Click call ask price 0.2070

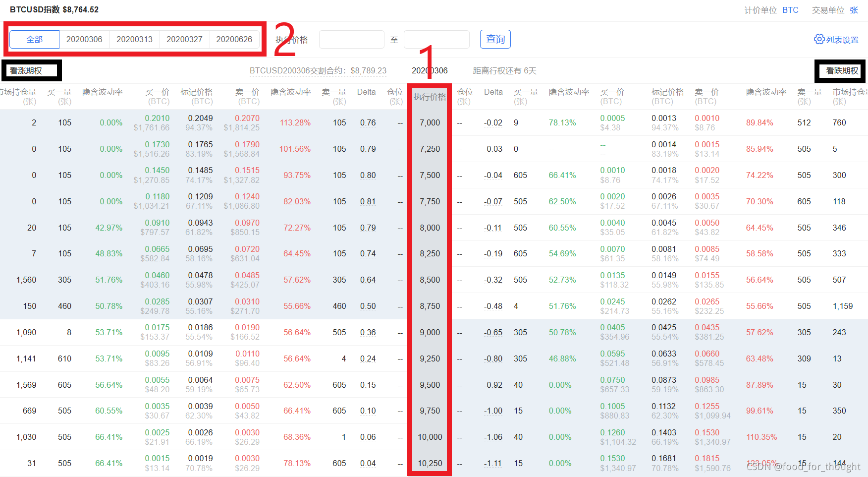[x=247, y=118]
